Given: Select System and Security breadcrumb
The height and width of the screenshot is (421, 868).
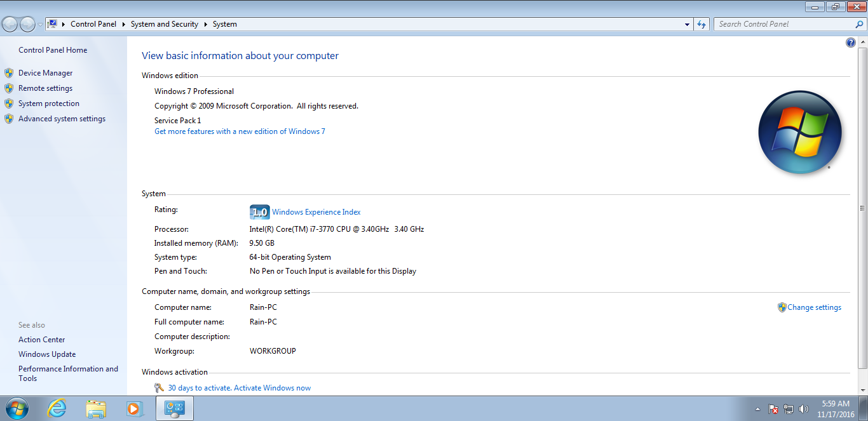Looking at the screenshot, I should [x=165, y=24].
